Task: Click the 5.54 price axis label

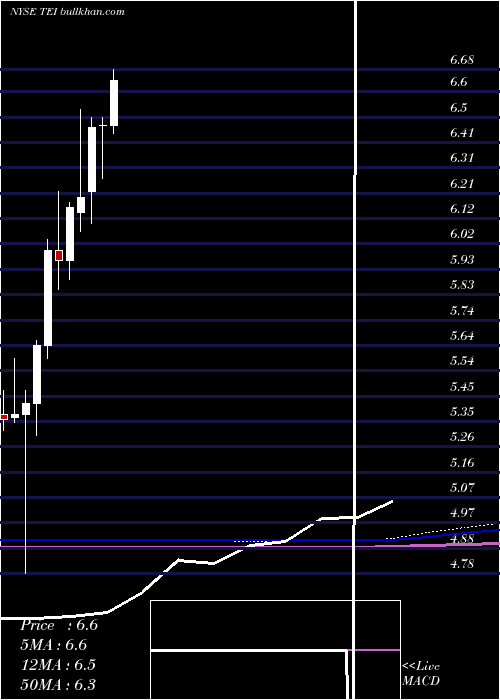Action: [x=462, y=360]
